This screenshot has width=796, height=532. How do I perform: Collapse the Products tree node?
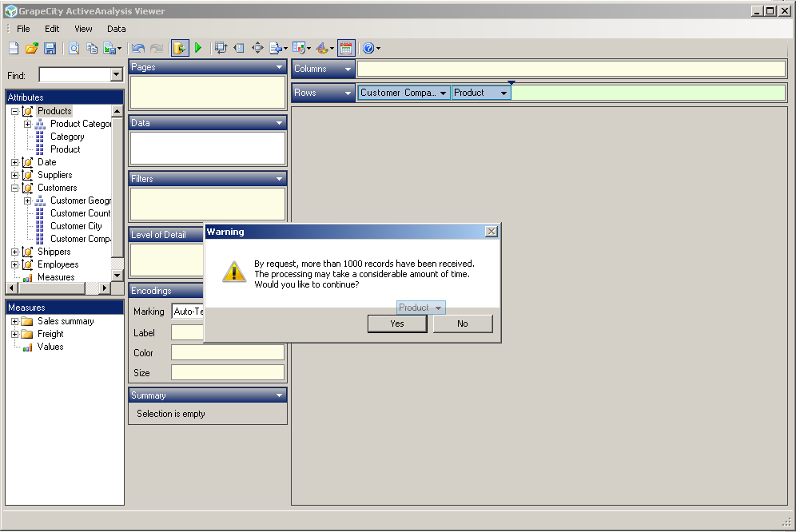14,111
